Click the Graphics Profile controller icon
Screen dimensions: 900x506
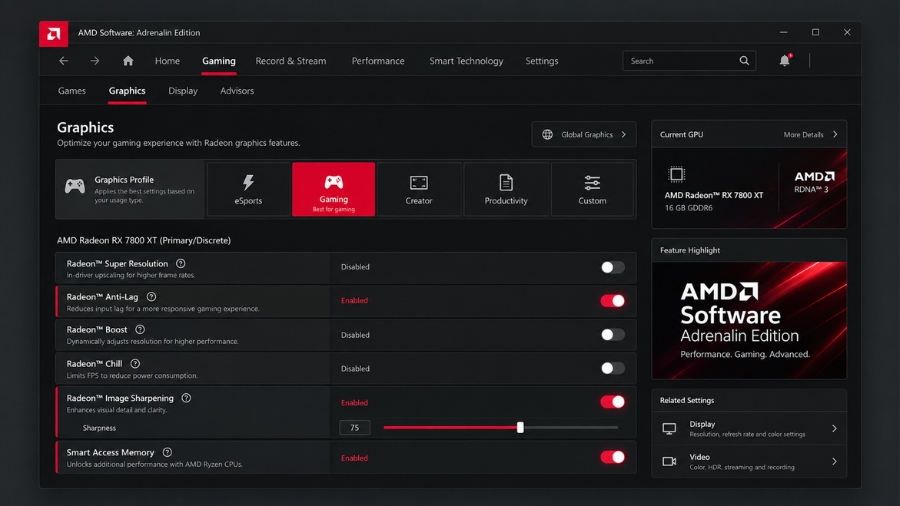point(75,186)
